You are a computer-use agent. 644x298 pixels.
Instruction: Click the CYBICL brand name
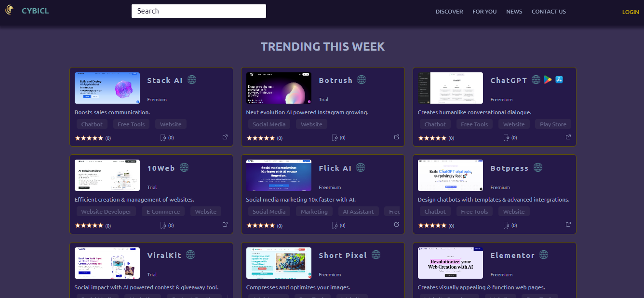click(35, 11)
